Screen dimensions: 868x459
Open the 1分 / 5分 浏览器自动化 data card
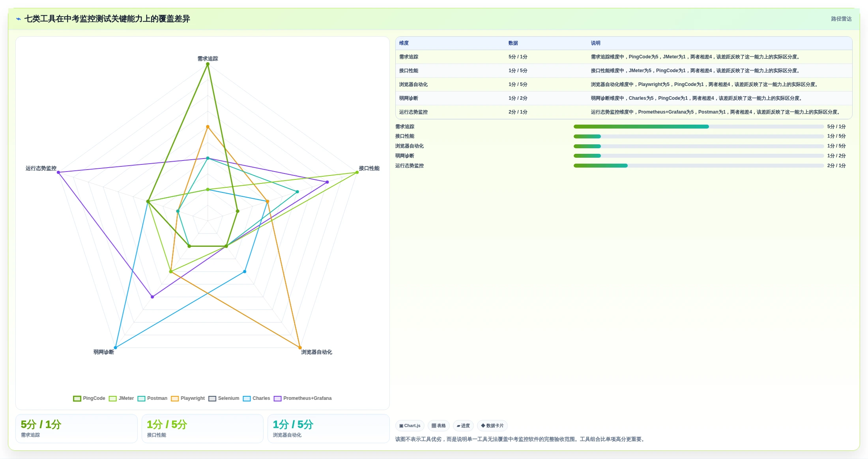pos(328,429)
